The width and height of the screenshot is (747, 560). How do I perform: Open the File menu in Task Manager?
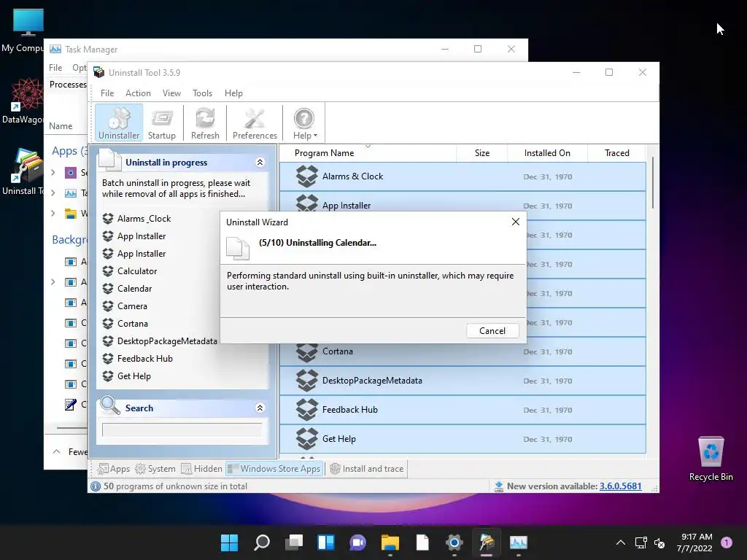click(x=55, y=68)
